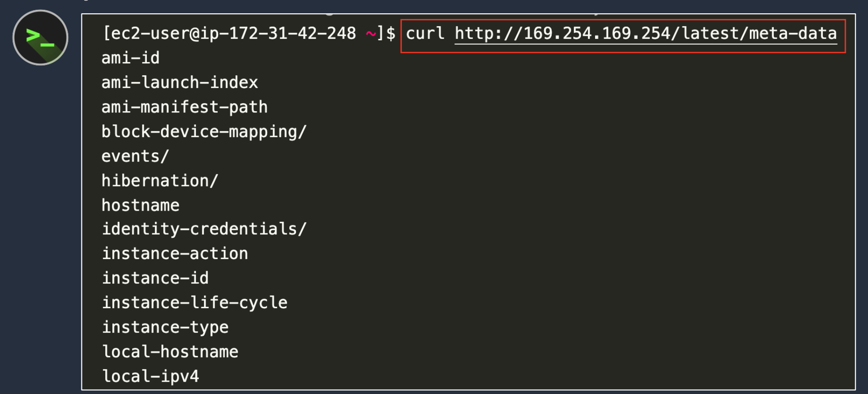
Task: Select the ami-launch-index output line
Action: point(180,83)
